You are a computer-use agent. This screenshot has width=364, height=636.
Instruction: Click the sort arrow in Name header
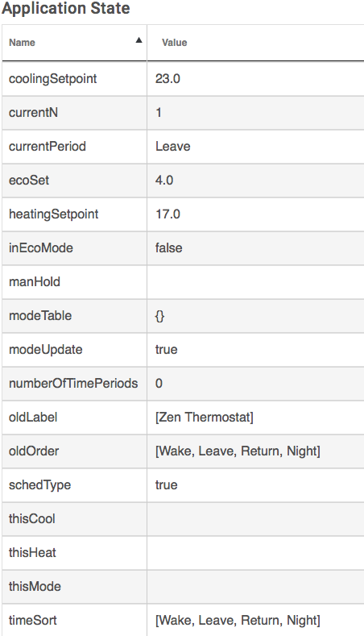pyautogui.click(x=139, y=39)
